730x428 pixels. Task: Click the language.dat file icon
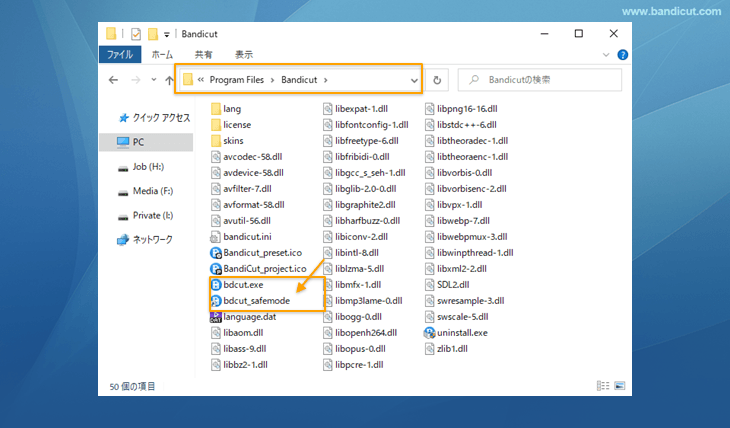point(216,317)
